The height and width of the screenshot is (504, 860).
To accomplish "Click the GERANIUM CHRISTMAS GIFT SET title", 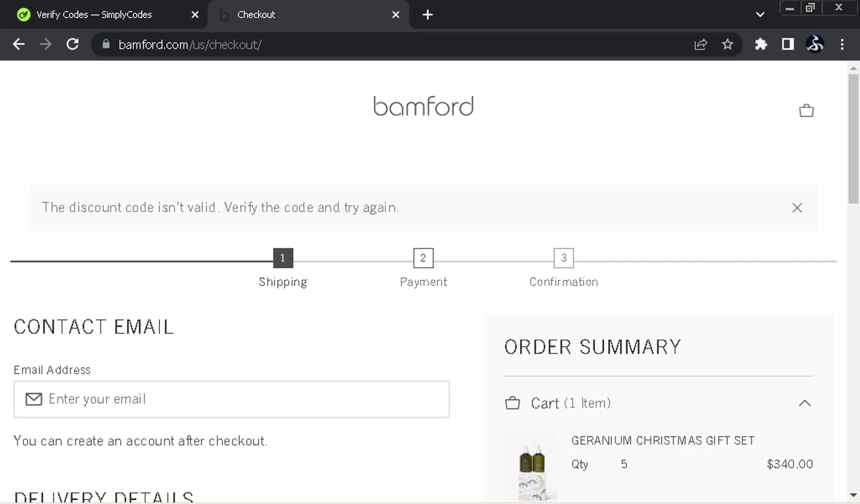I will [x=663, y=440].
